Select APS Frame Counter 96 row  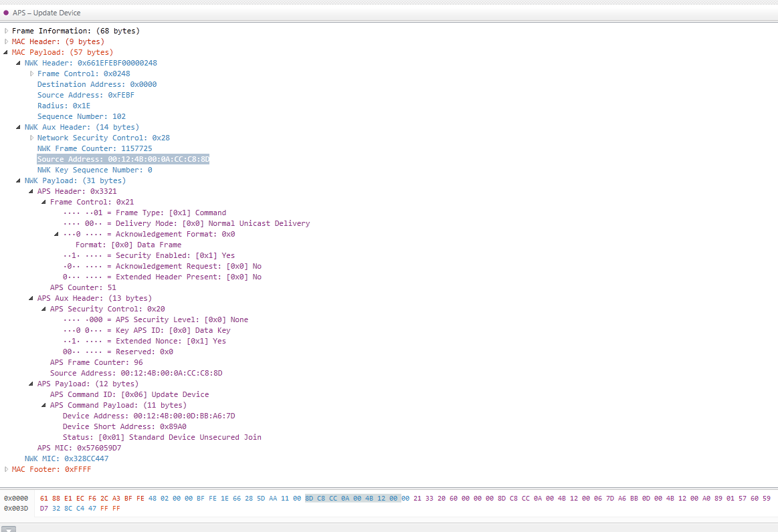96,362
